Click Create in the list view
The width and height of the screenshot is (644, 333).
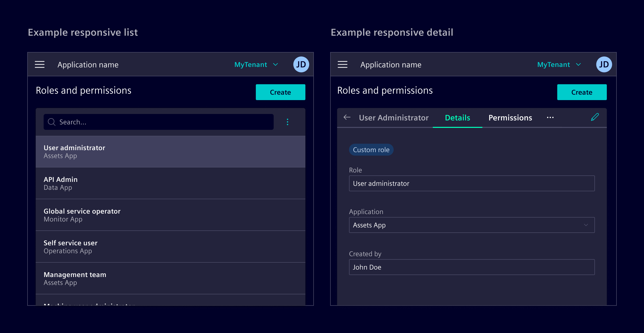tap(280, 92)
